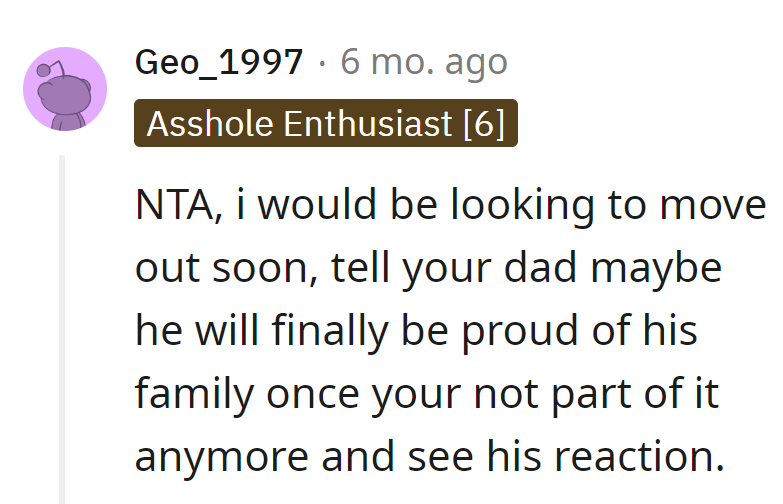Viewport: 783px width, 504px height.
Task: Collapse the comment using the thread line
Action: pyautogui.click(x=61, y=330)
